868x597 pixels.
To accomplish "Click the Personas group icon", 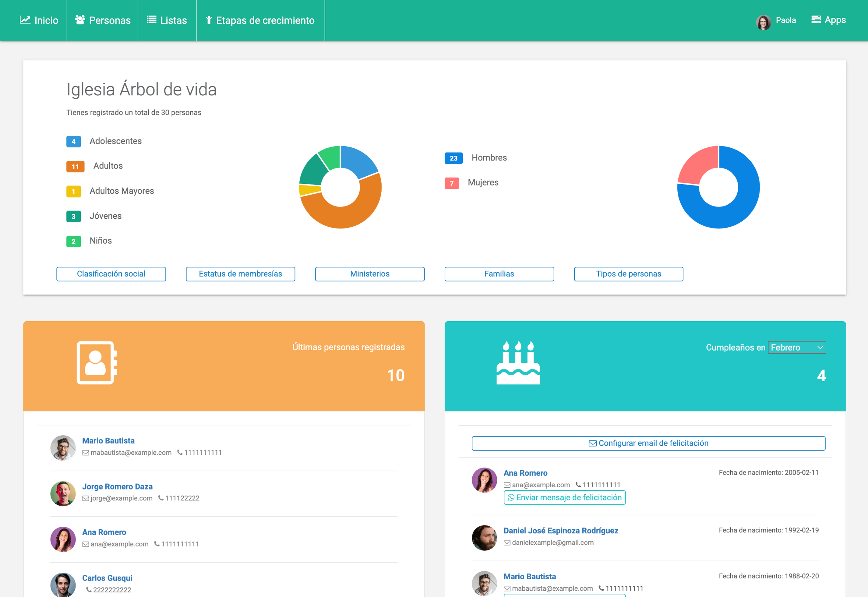I will (80, 19).
